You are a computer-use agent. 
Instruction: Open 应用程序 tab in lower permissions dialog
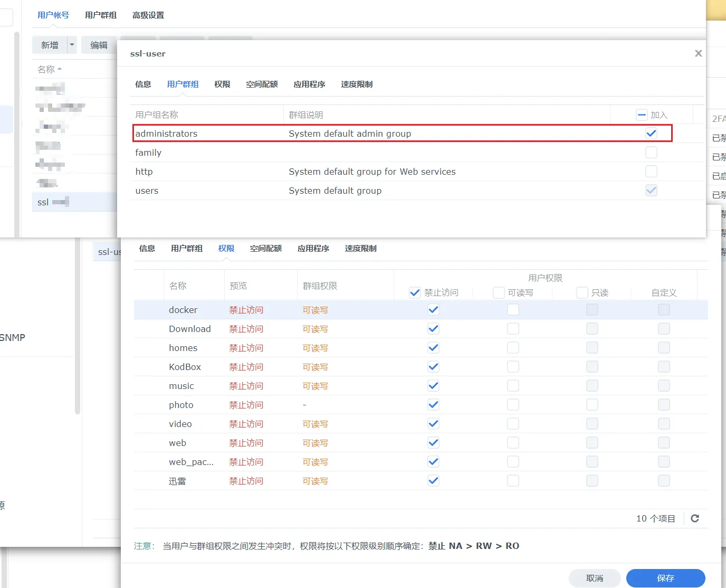click(x=313, y=249)
